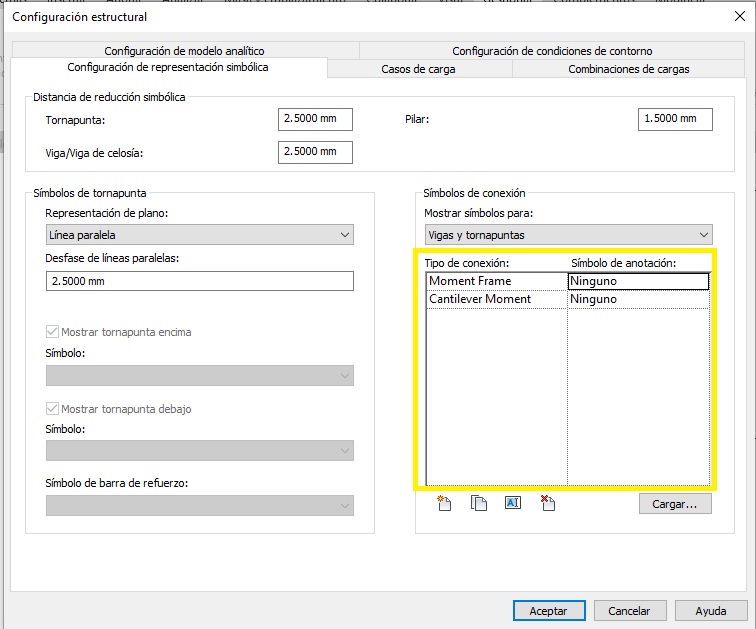Switch to Casos de carga tab
The image size is (756, 629).
(419, 69)
